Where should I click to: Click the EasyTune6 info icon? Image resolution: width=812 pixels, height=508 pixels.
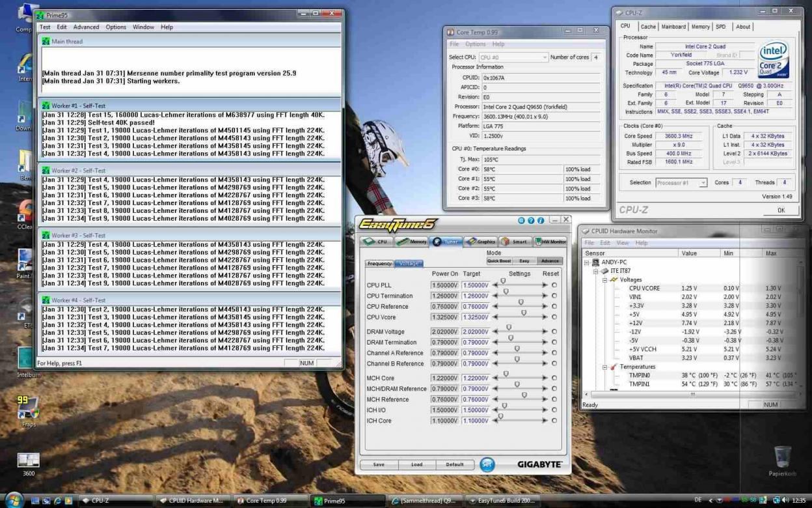click(x=541, y=221)
